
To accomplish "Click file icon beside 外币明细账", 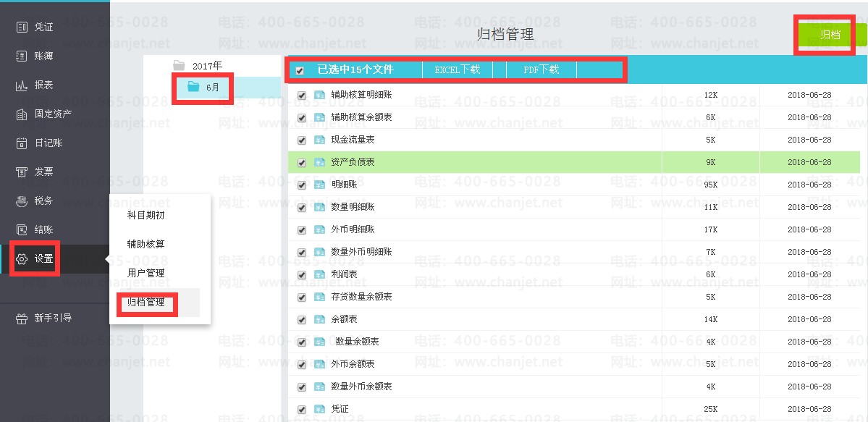I will (319, 229).
